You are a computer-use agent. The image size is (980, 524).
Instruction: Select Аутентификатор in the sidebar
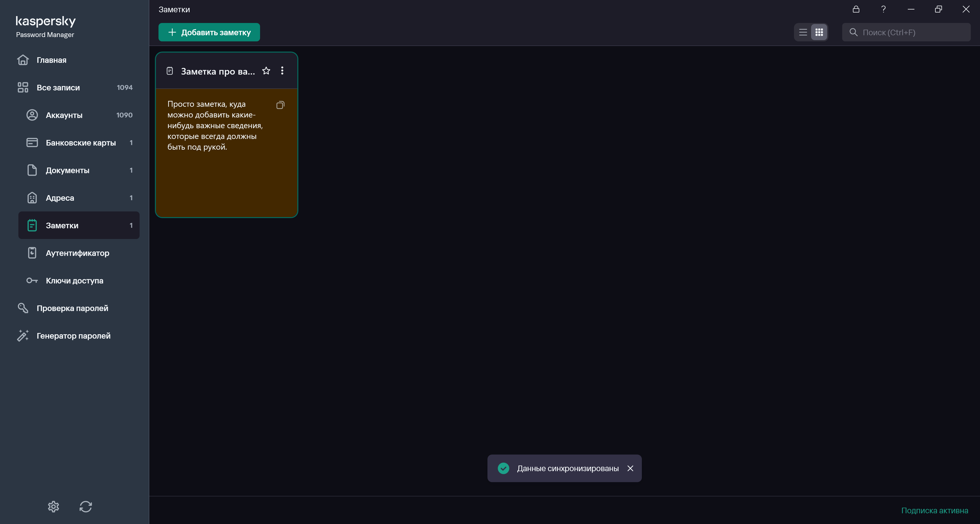(77, 253)
